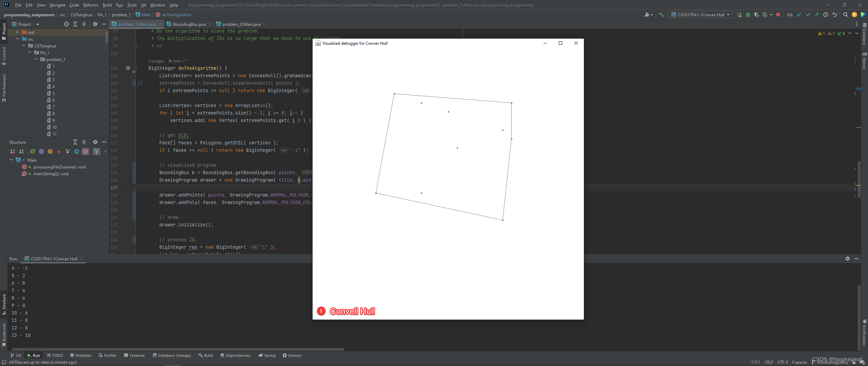Toggle Show non-public lock filter

[x=59, y=151]
